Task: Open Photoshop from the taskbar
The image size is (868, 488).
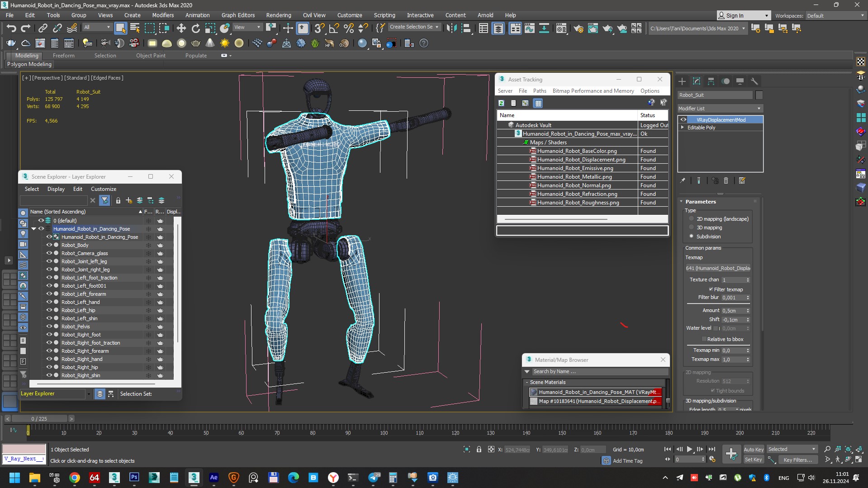Action: coord(134,478)
